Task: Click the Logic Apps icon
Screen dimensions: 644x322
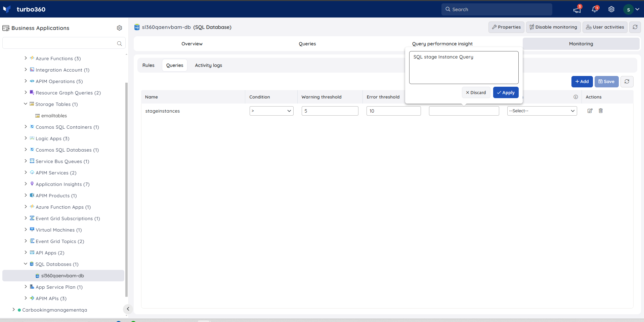Action: point(32,138)
